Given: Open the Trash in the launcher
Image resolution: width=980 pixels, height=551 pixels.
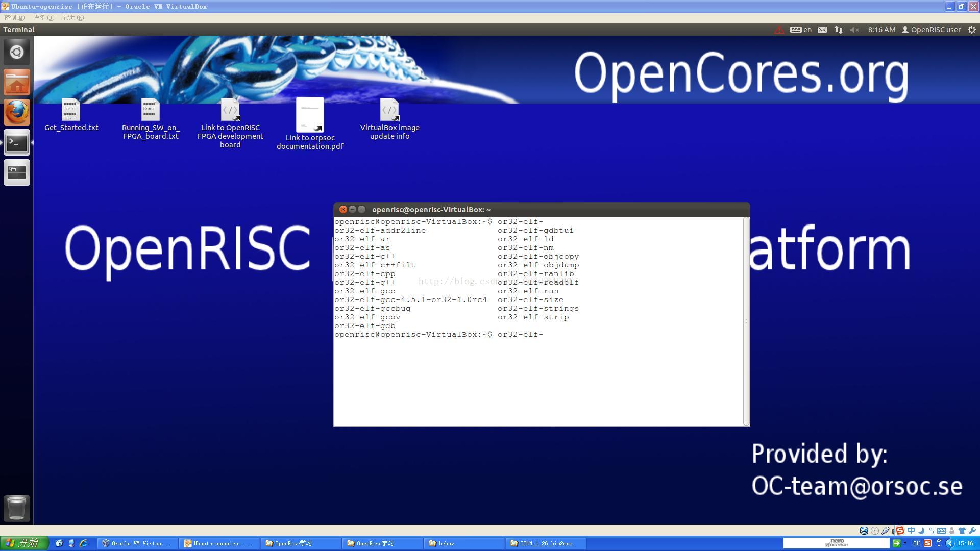Looking at the screenshot, I should 17,509.
